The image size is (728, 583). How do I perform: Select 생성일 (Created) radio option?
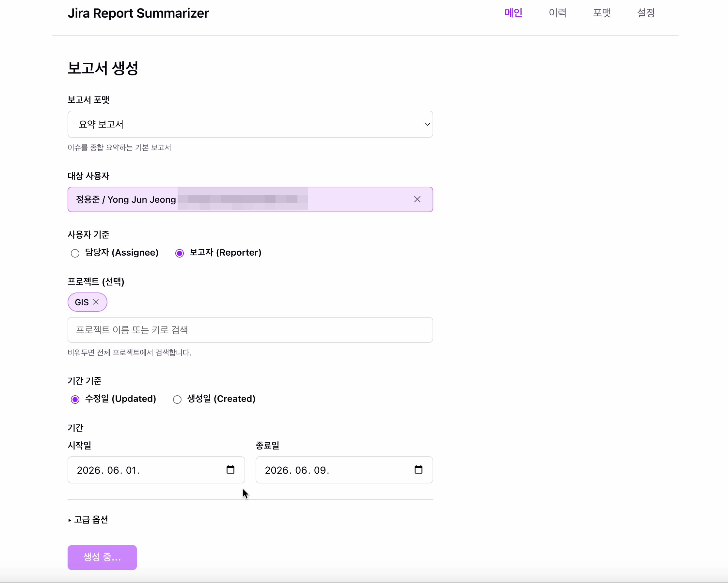pyautogui.click(x=177, y=399)
